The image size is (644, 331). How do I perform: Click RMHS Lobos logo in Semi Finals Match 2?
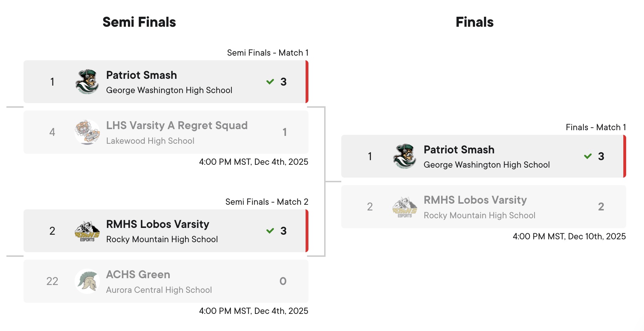click(x=87, y=231)
